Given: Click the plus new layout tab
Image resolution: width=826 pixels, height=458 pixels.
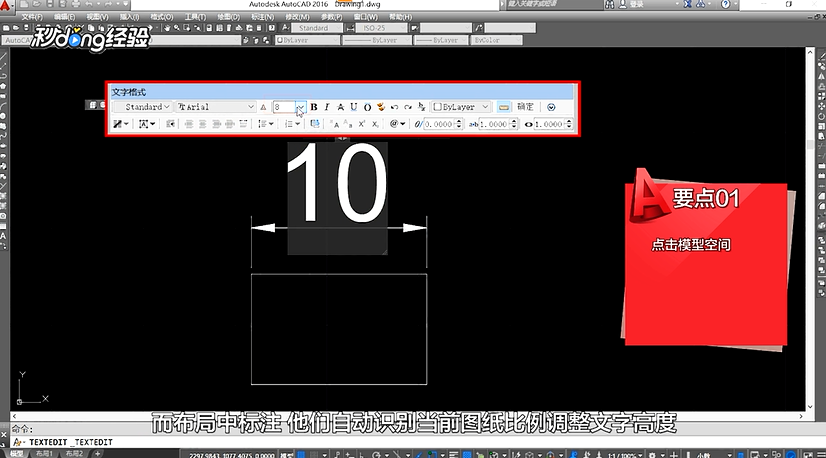Looking at the screenshot, I should [97, 453].
